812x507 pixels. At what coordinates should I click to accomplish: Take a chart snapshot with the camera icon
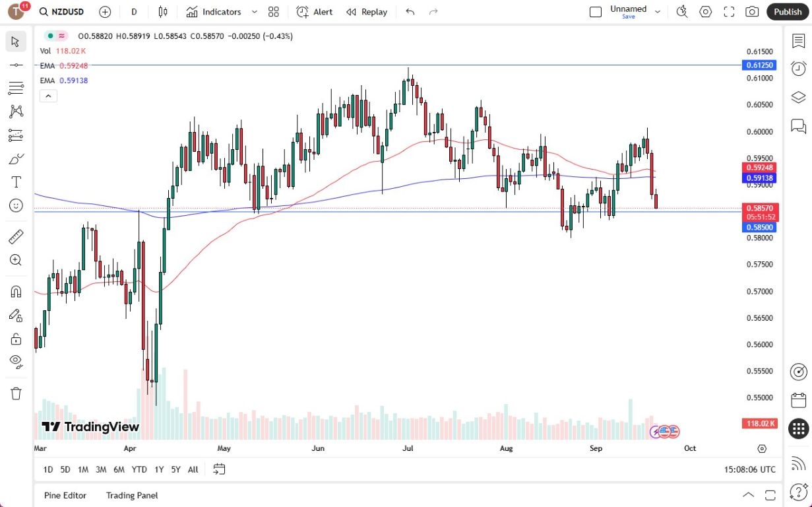751,11
